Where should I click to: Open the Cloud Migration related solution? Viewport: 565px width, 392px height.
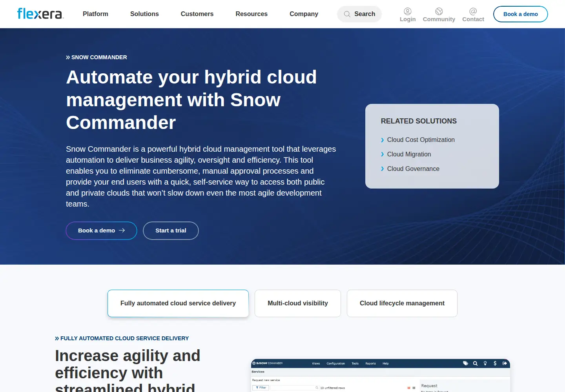point(409,154)
